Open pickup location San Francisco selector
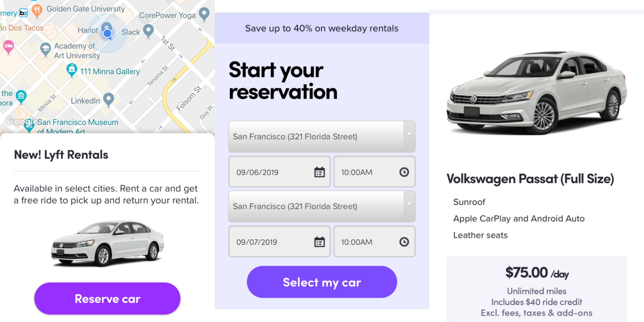The width and height of the screenshot is (644, 322). point(322,137)
